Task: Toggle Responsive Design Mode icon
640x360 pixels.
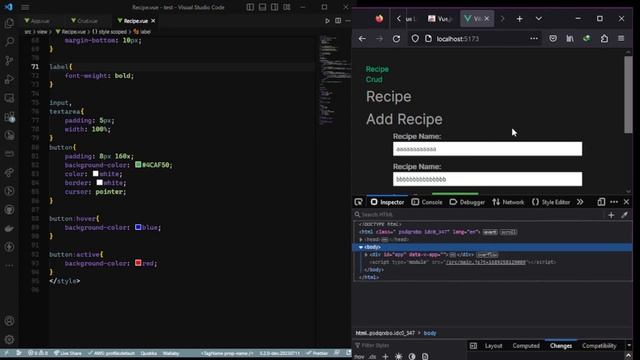Action: click(x=601, y=202)
